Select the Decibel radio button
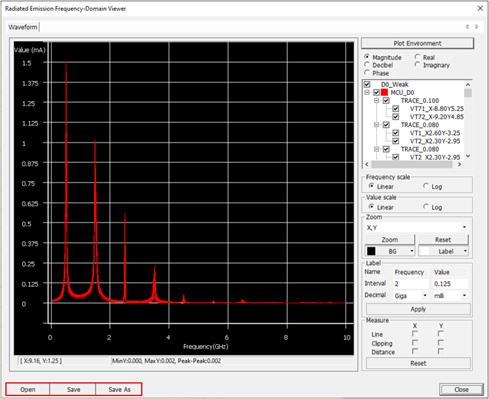Image resolution: width=489 pixels, height=399 pixels. click(x=367, y=65)
